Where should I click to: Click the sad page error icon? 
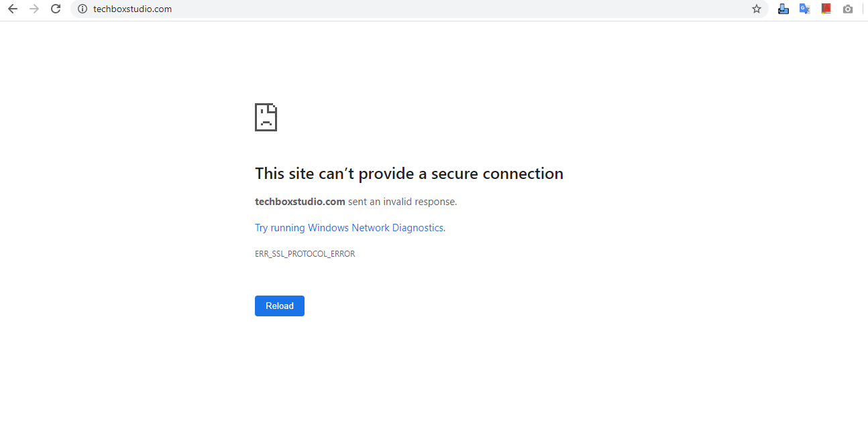(266, 117)
